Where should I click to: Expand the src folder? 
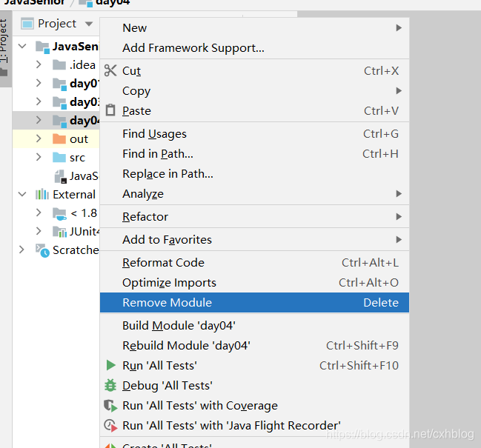pos(39,157)
